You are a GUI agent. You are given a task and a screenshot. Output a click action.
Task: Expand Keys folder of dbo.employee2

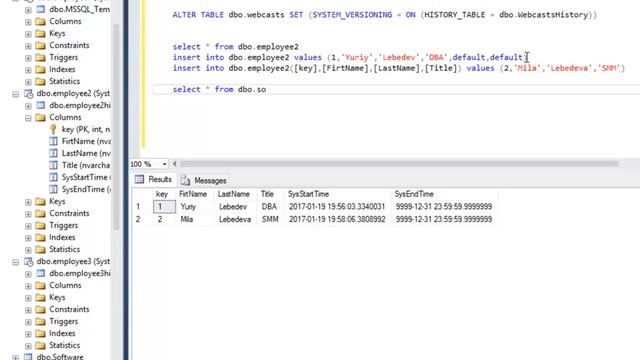(x=28, y=202)
